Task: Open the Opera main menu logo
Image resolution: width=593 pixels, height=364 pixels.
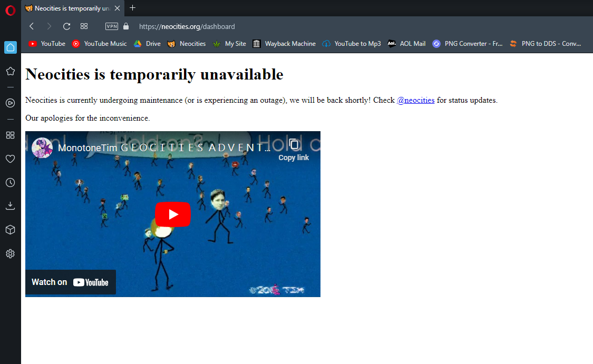Action: tap(10, 11)
